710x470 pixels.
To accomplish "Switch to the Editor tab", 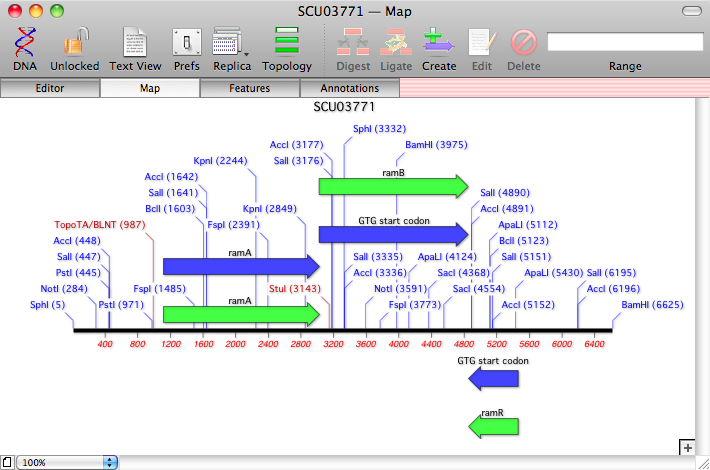I will 50,88.
